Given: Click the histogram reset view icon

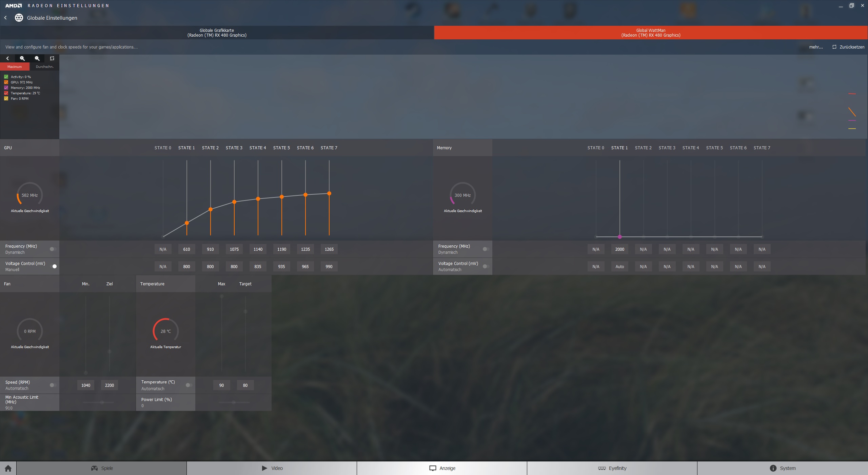Looking at the screenshot, I should click(52, 58).
